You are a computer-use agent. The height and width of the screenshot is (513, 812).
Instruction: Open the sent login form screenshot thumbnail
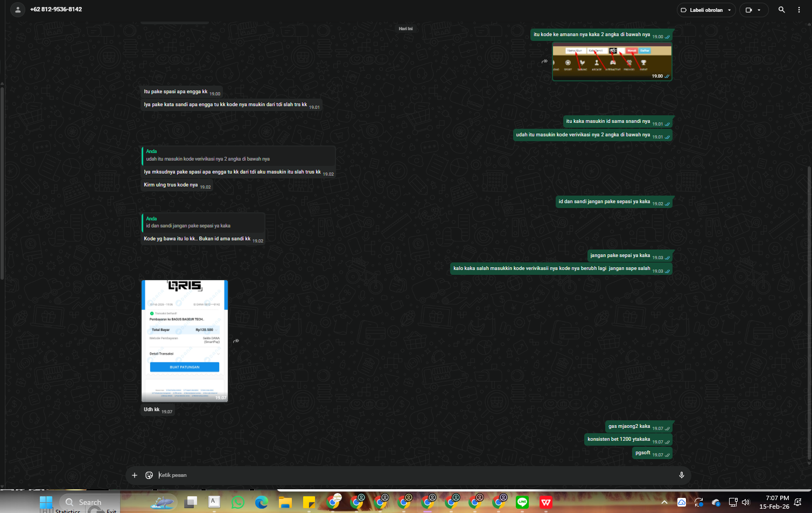pyautogui.click(x=612, y=61)
